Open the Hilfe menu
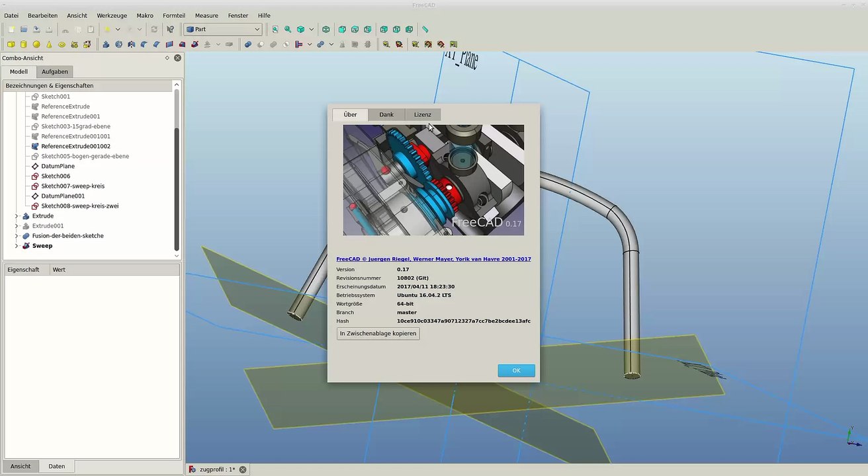The height and width of the screenshot is (476, 868). pos(264,15)
